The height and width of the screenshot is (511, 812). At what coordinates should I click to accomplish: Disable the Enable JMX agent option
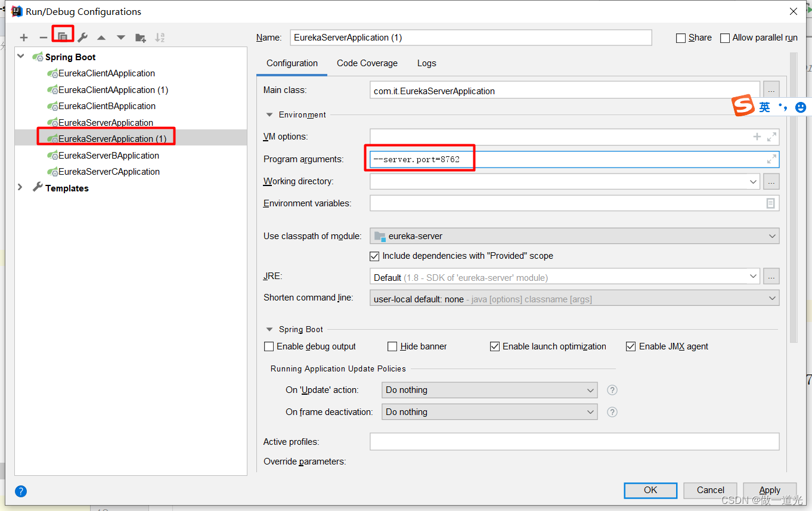click(x=631, y=346)
